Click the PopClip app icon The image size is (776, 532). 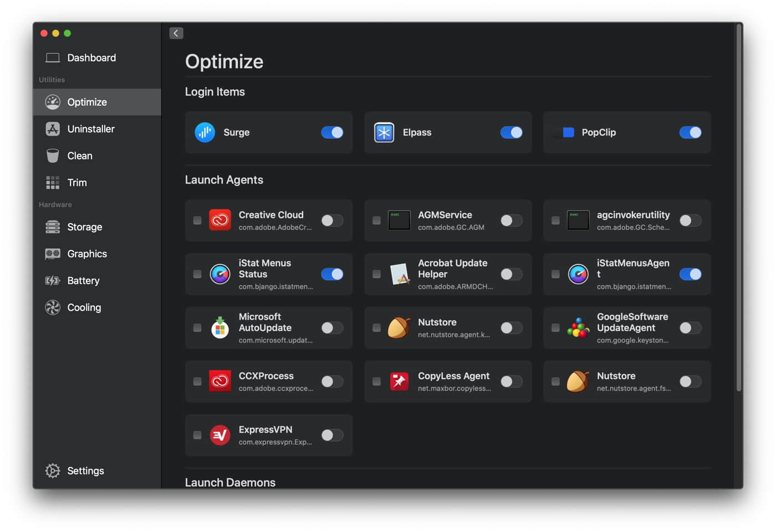point(563,132)
